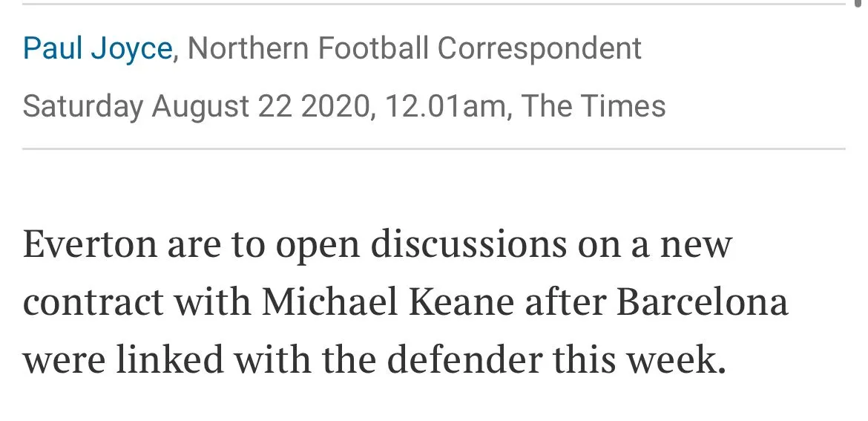Click the word Barcelona in the article
The height and width of the screenshot is (421, 868).
(703, 303)
